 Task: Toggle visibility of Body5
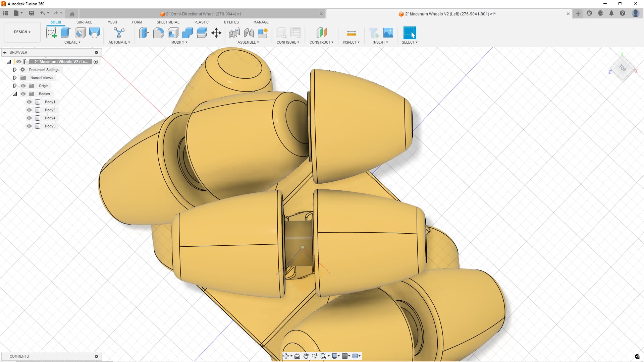tap(29, 126)
